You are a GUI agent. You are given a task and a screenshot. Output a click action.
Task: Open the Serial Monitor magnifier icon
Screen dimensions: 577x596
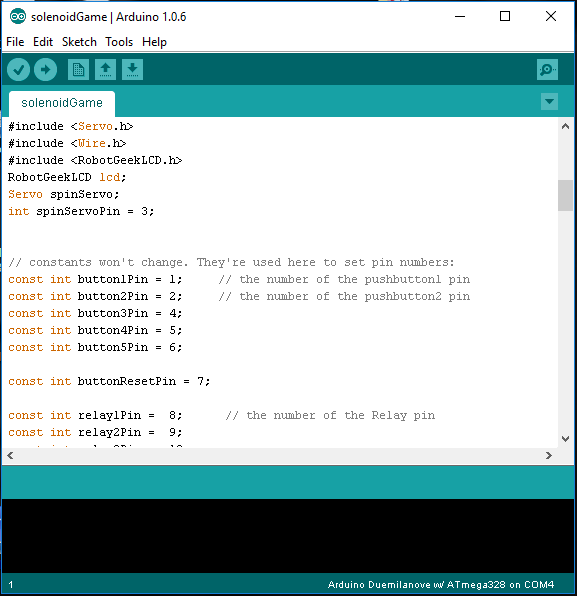point(547,70)
